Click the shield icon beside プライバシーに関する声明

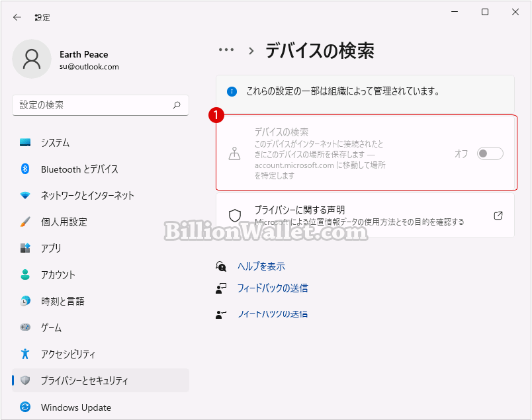[235, 216]
